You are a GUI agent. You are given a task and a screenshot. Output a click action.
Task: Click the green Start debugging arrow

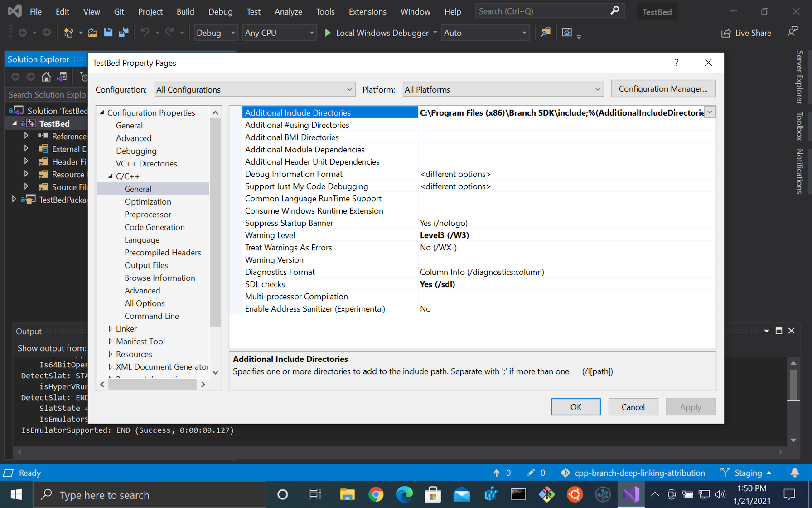click(328, 33)
